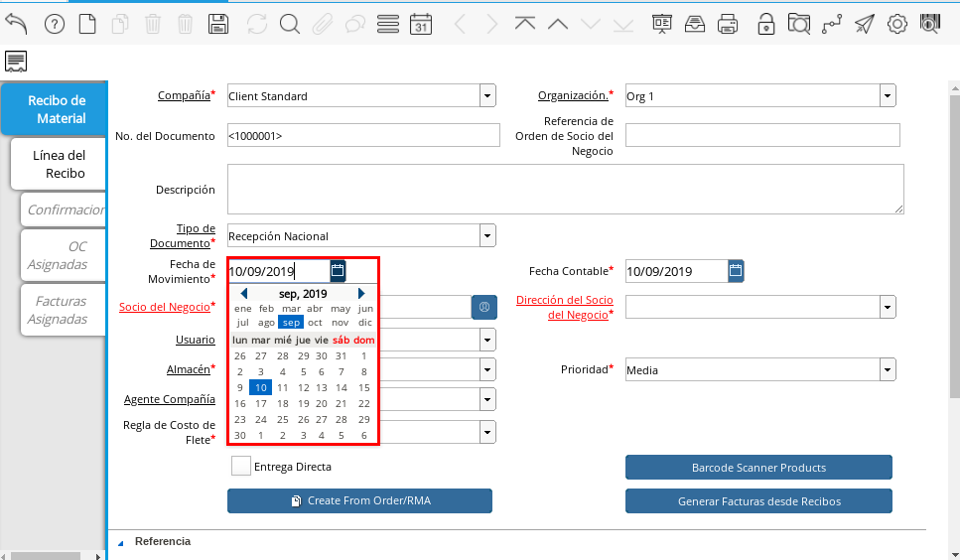Print using the printer icon
This screenshot has width=960, height=560.
tap(728, 25)
